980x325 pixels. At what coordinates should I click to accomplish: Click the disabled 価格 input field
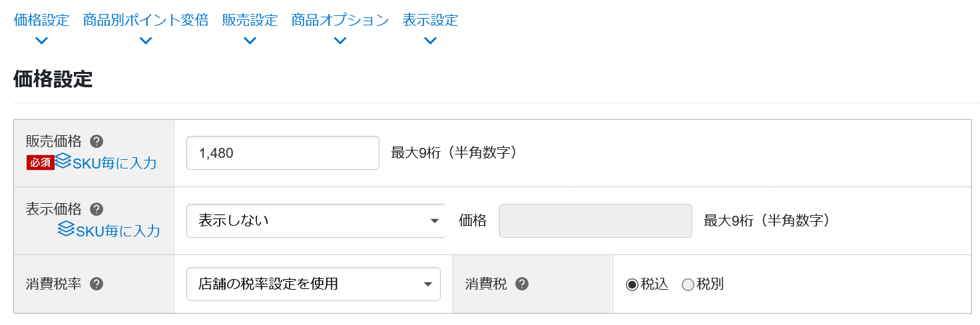point(596,220)
